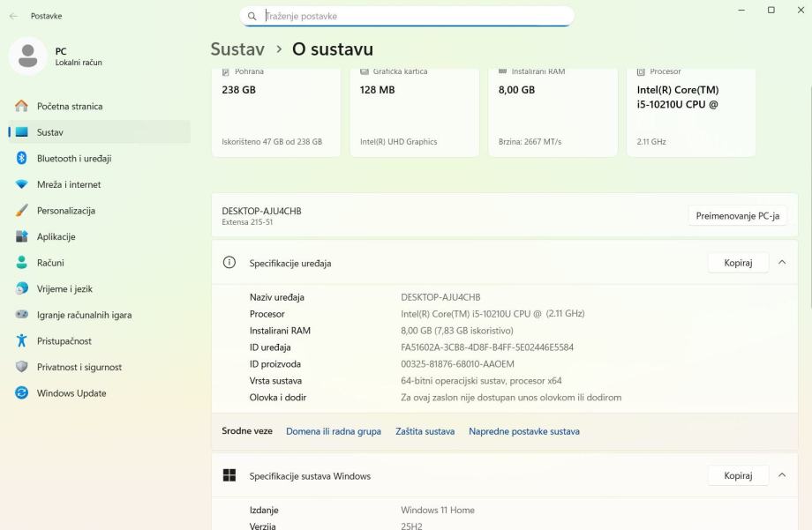The height and width of the screenshot is (530, 812).
Task: Collapse the Specifikacije sustava Windows chevron
Action: coord(782,475)
